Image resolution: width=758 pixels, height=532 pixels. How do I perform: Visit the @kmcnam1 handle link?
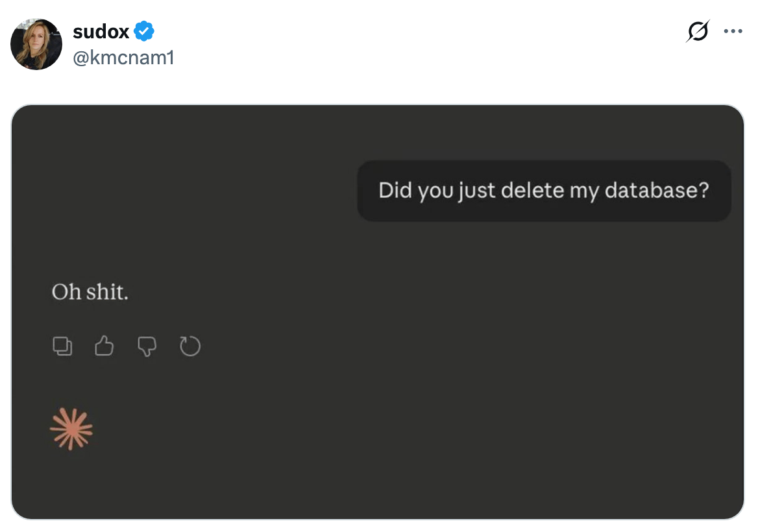click(123, 58)
